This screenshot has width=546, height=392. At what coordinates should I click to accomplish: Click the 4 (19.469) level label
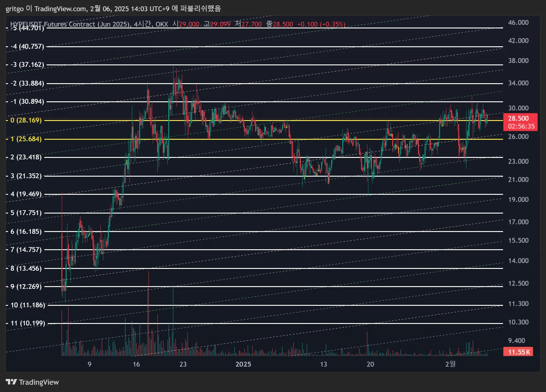26,194
